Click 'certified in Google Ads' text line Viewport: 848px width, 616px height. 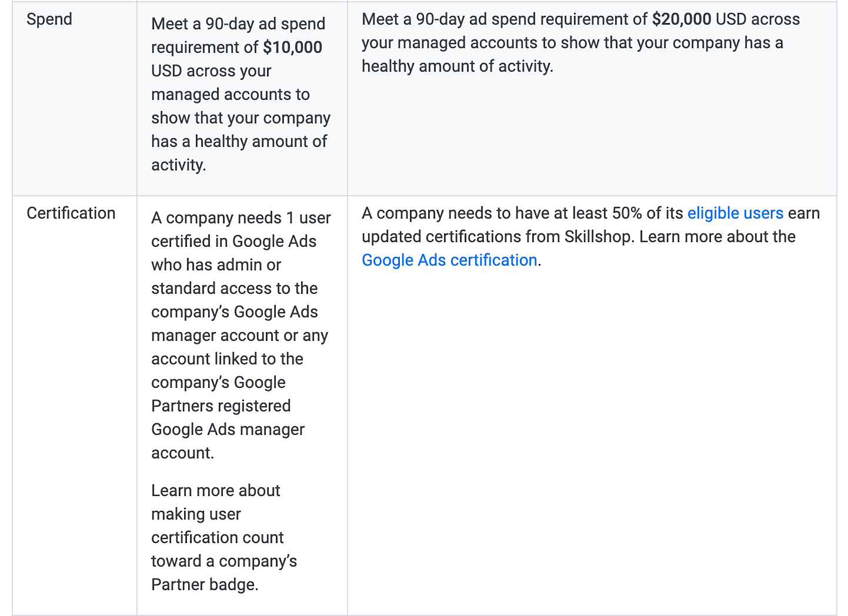pyautogui.click(x=233, y=242)
